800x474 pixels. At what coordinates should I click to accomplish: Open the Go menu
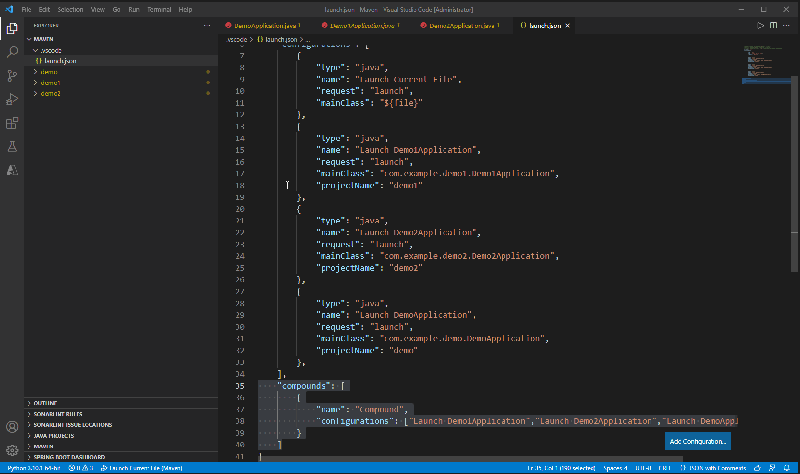(x=116, y=9)
